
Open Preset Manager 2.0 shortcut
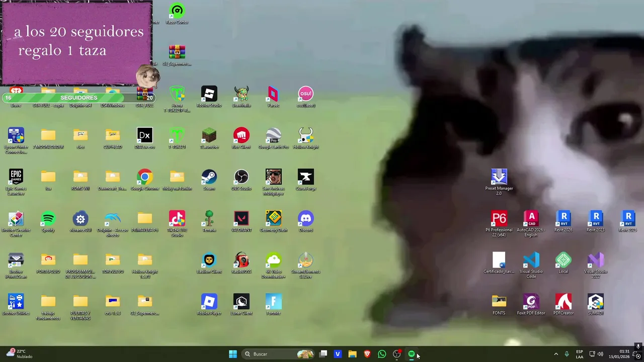pyautogui.click(x=499, y=183)
